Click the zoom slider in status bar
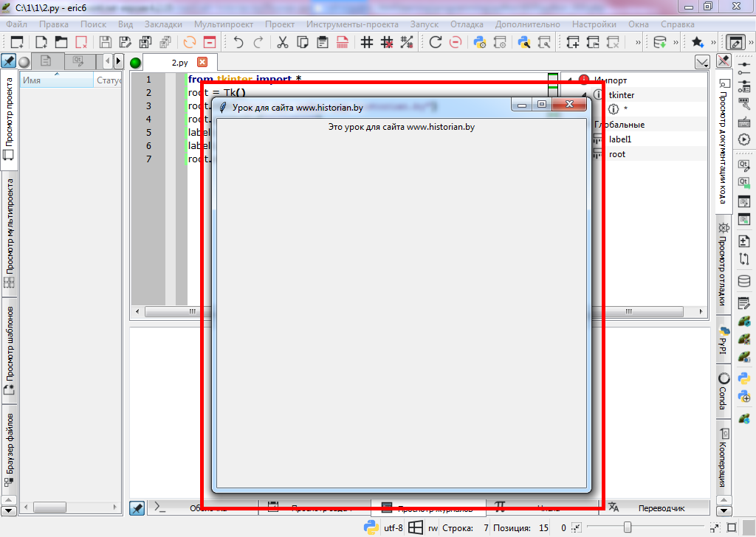This screenshot has width=756, height=537. click(628, 527)
